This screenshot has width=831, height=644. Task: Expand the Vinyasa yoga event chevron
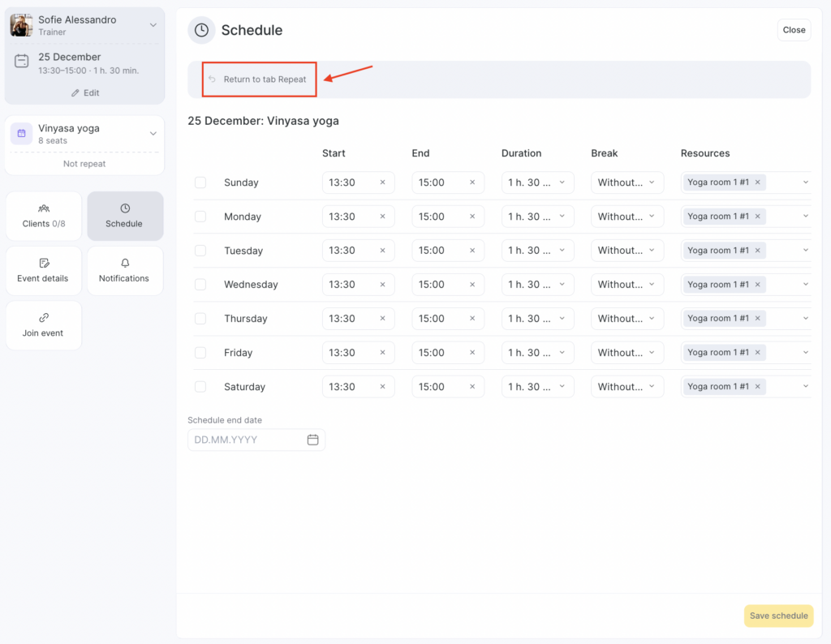(x=153, y=134)
